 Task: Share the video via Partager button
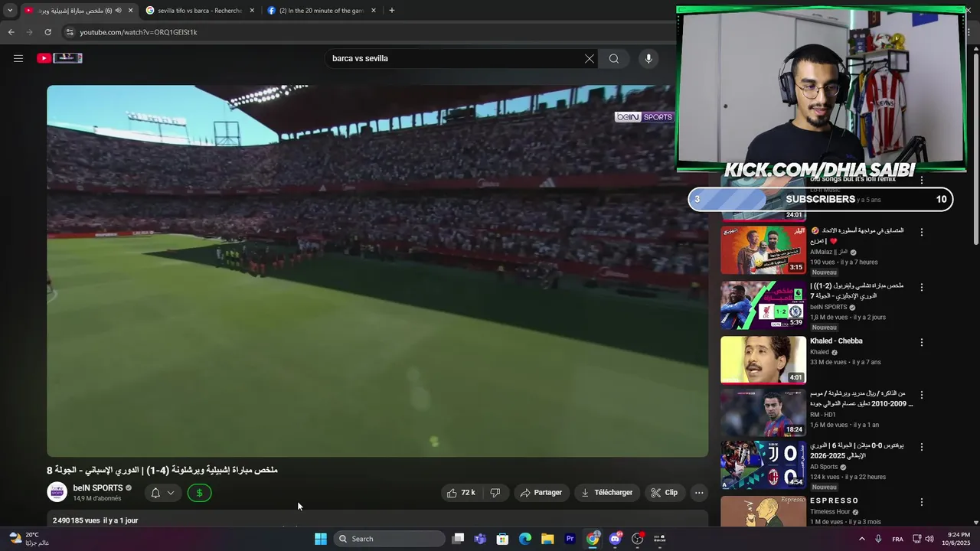(x=541, y=493)
